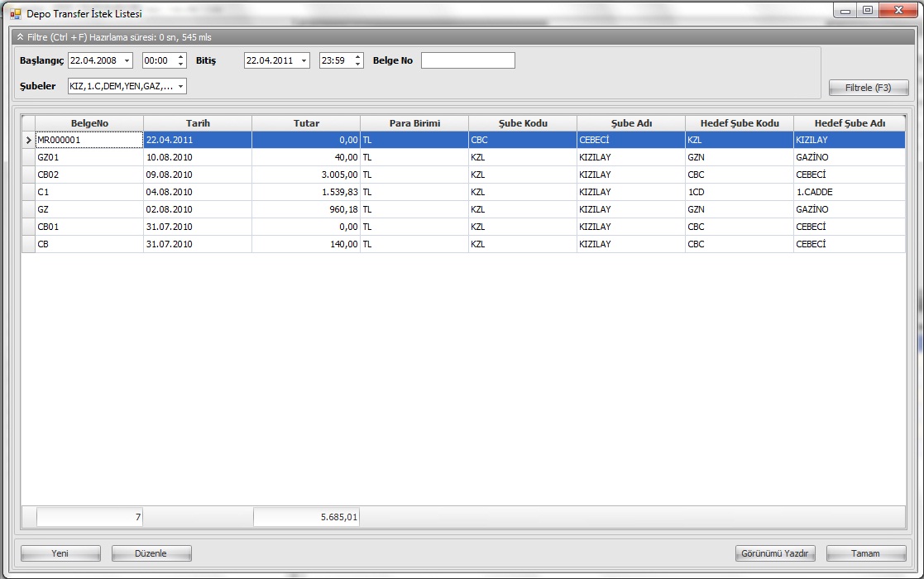
Task: Sort by the Şube Adı column header
Action: tap(632, 123)
